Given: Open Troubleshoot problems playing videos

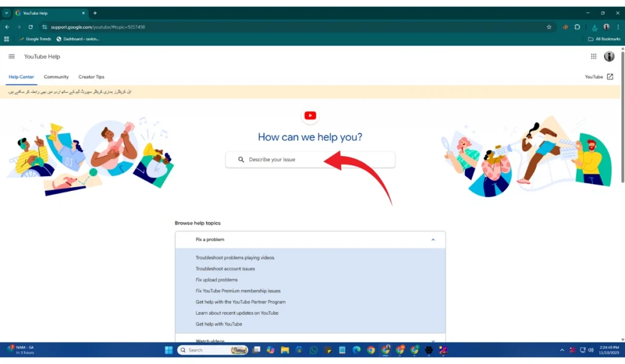Looking at the screenshot, I should (234, 258).
